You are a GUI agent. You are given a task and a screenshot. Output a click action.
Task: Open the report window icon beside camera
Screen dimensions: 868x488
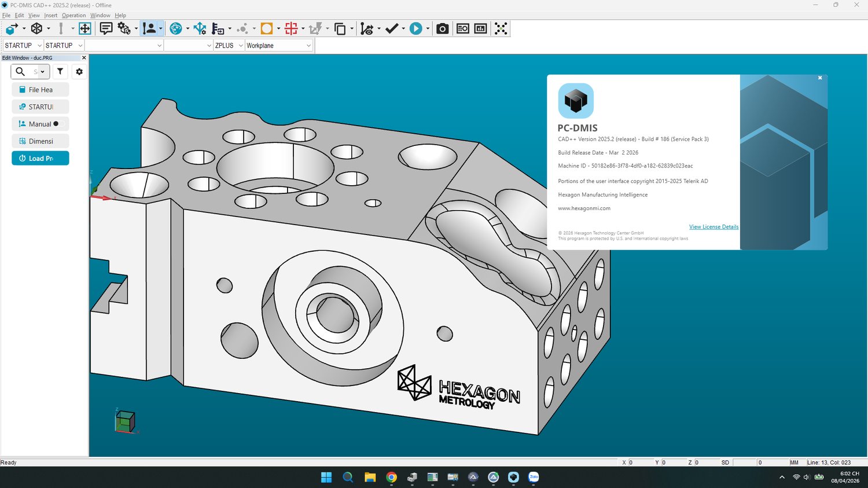click(x=463, y=28)
